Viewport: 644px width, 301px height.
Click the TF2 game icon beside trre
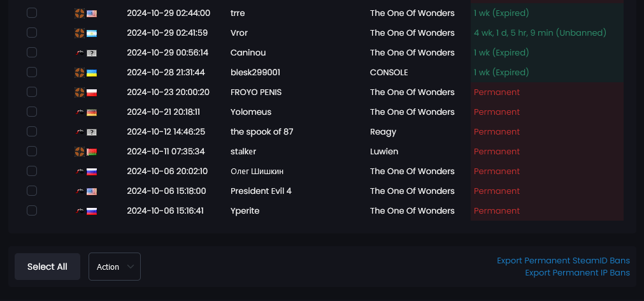80,13
